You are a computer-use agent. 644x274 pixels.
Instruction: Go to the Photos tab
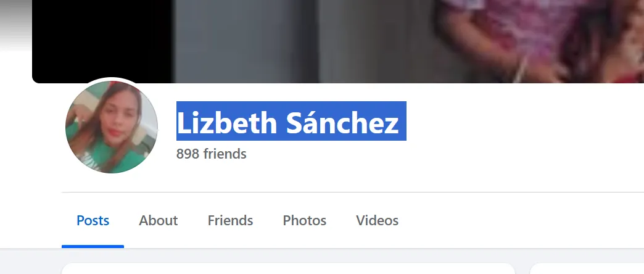tap(304, 220)
